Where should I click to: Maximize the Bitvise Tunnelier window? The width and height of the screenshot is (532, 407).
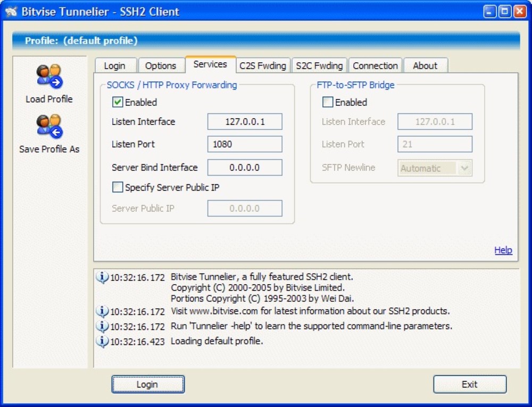[x=504, y=12]
